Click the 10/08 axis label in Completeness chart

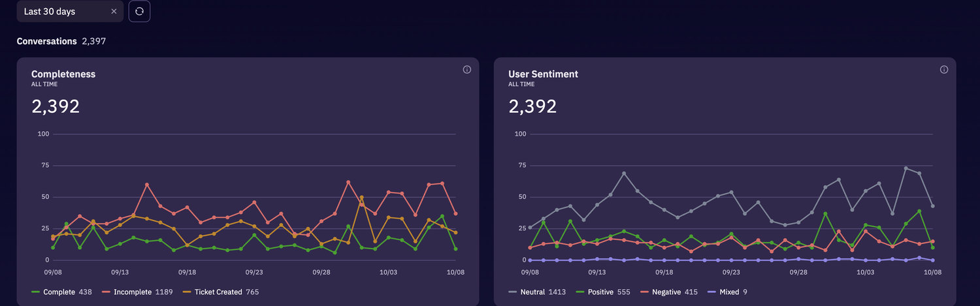click(455, 272)
